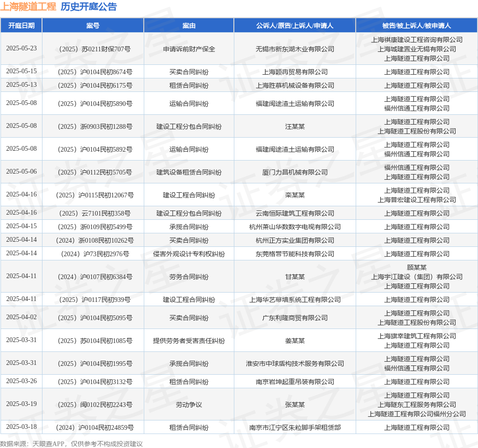478x448 pixels.
Task: Click defendant 上海隧东工程服务有限公司
Action: coord(417,405)
